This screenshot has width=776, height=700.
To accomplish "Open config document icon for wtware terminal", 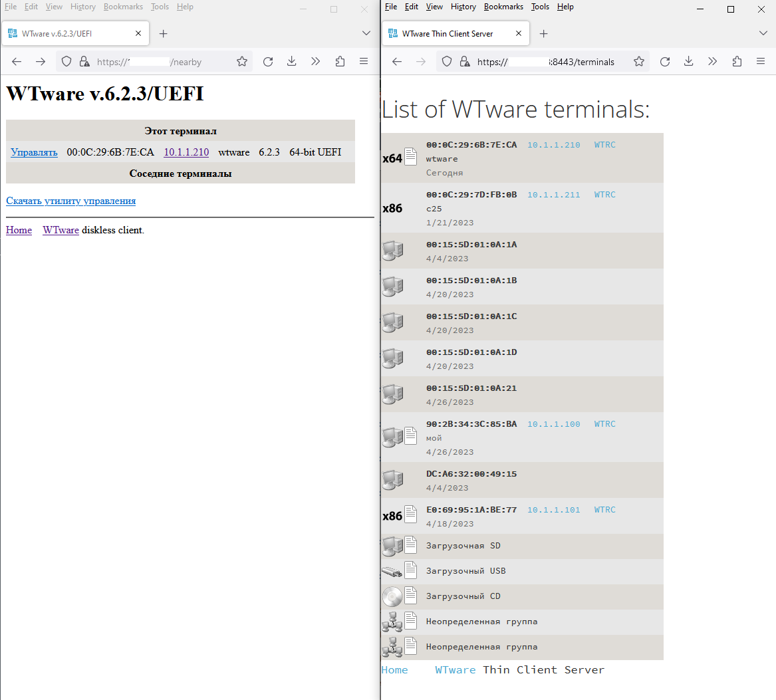I will tap(411, 158).
